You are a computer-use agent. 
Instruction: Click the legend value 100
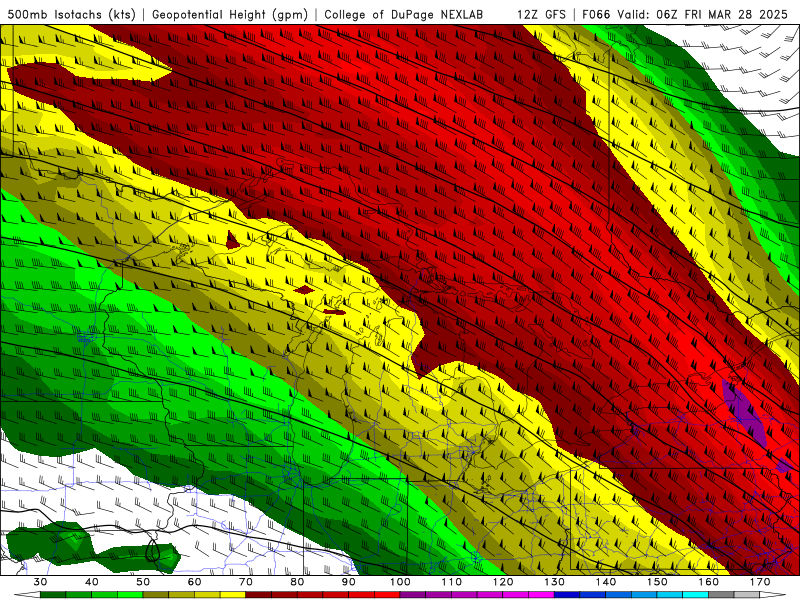click(400, 582)
